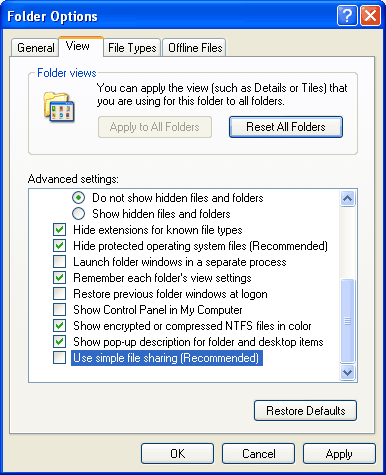Viewport: 386px width, 475px height.
Task: Confirm with the OK button
Action: coord(177,454)
